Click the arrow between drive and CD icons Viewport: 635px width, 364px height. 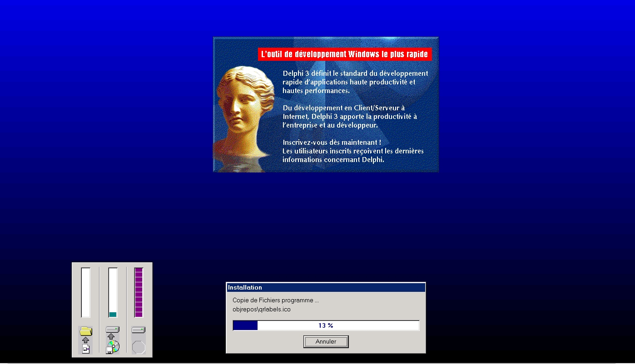pyautogui.click(x=111, y=336)
